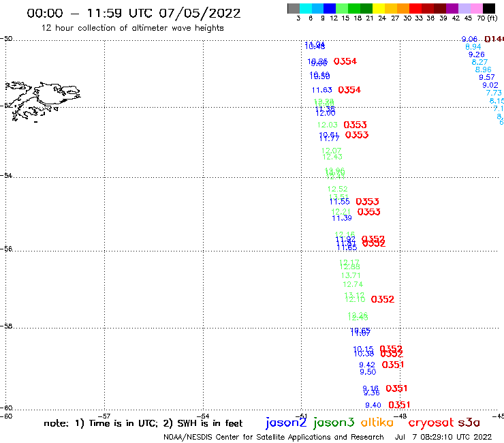Viewport: 504px width, 443px height.
Task: Click the '-57' longitude axis label
Action: tap(104, 416)
